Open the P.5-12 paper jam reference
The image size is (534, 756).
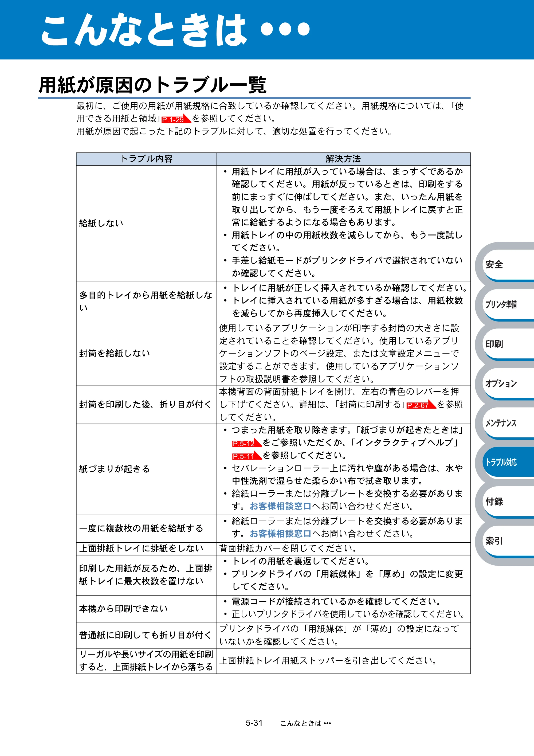[247, 443]
